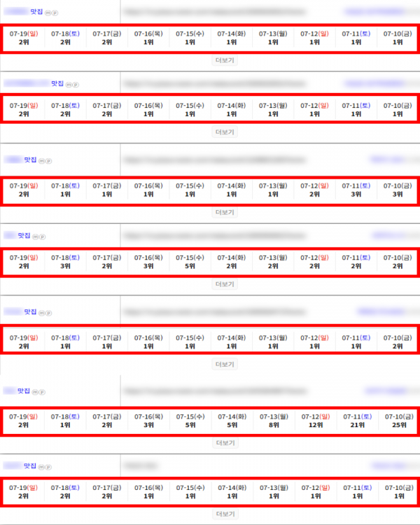
Task: Select the 'p' icon in fourth 맛집 row
Action: [42, 237]
